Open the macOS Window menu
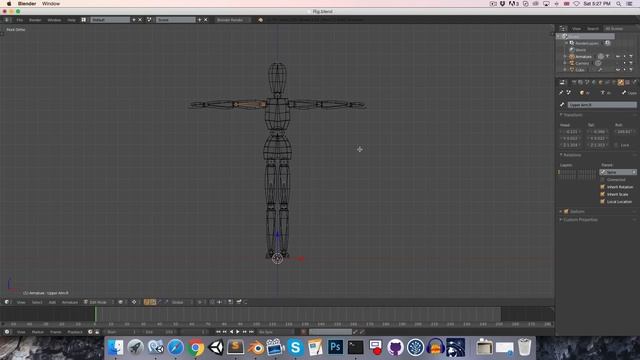The height and width of the screenshot is (360, 640). pyautogui.click(x=51, y=4)
